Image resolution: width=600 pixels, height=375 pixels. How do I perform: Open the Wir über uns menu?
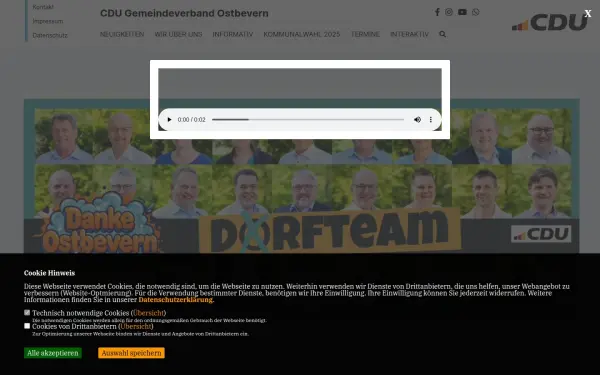pos(178,34)
